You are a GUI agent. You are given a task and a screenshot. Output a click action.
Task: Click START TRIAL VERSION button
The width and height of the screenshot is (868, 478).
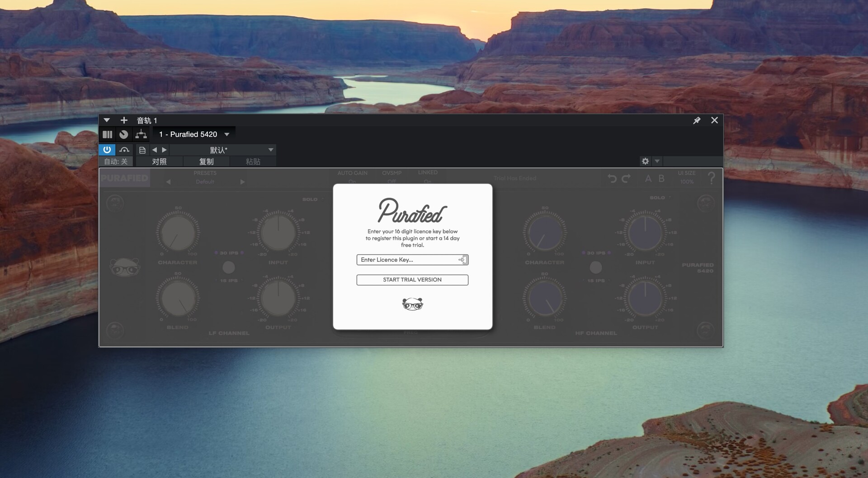coord(412,280)
